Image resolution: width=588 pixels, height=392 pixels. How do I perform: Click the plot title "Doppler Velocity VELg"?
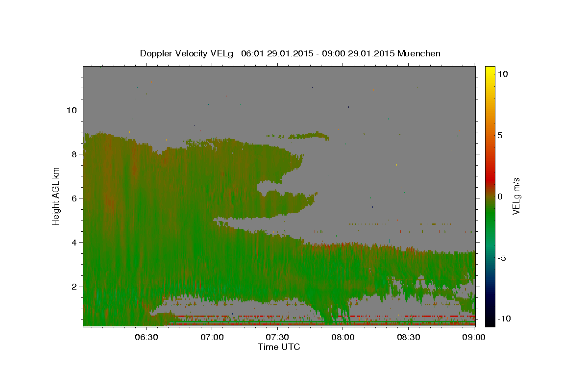click(x=187, y=53)
